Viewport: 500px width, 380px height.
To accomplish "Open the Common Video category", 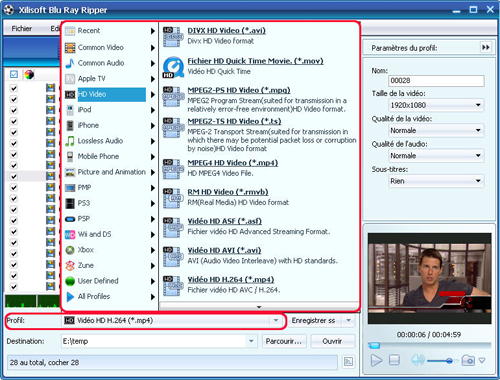I will coord(110,47).
